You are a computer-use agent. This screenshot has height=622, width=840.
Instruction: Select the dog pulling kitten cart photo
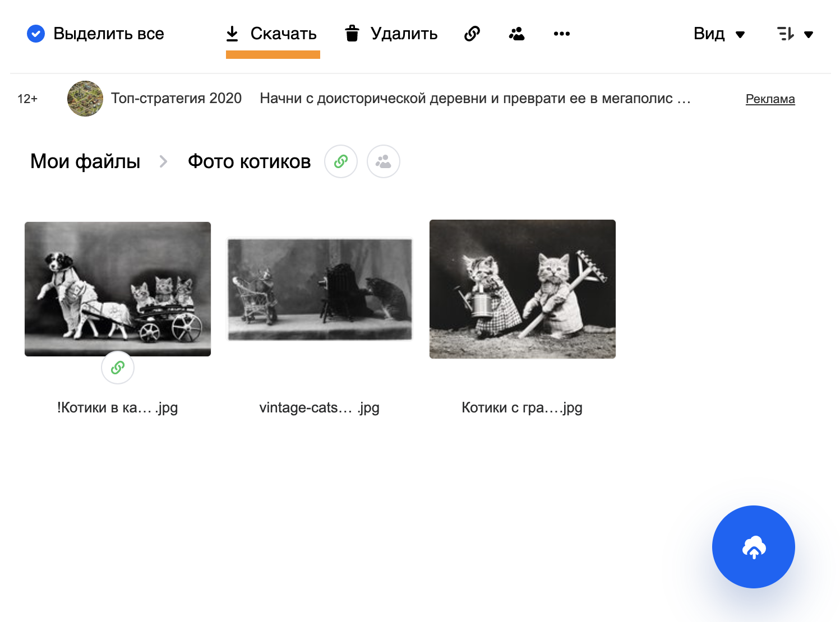[118, 289]
